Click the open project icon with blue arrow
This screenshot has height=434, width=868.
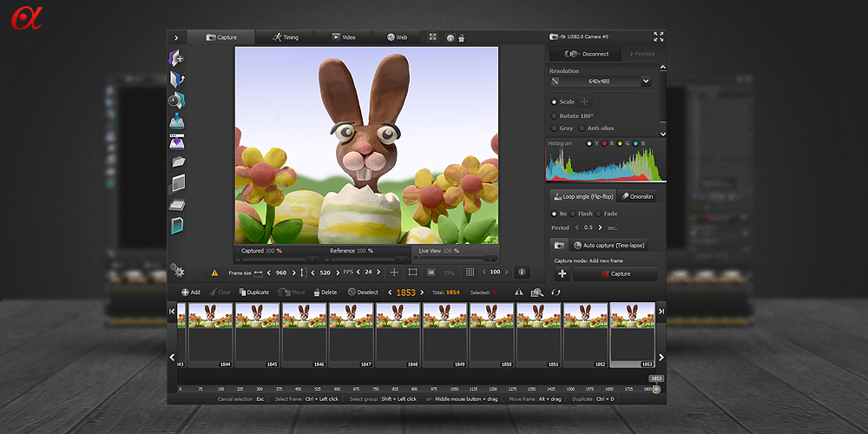(176, 79)
